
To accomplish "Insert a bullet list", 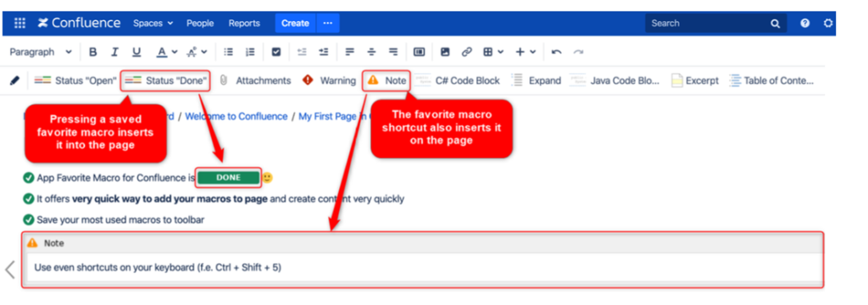I will tap(228, 52).
